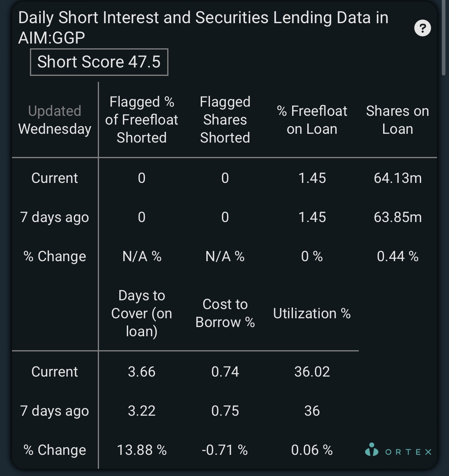
Task: Open the help question mark icon
Action: click(422, 28)
